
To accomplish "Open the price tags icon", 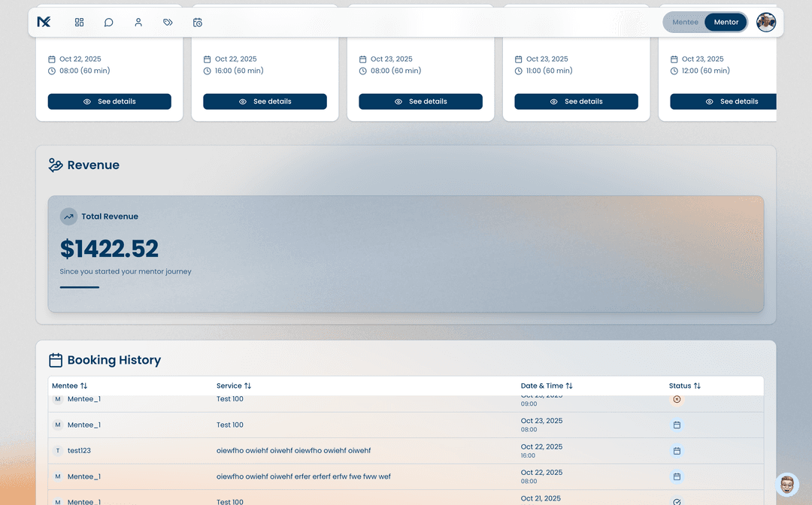I will coord(168,23).
